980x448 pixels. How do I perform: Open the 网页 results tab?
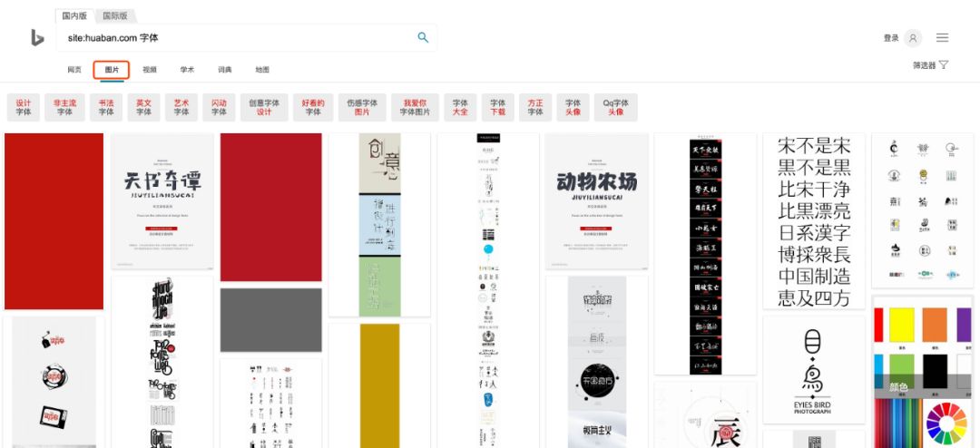pos(74,69)
